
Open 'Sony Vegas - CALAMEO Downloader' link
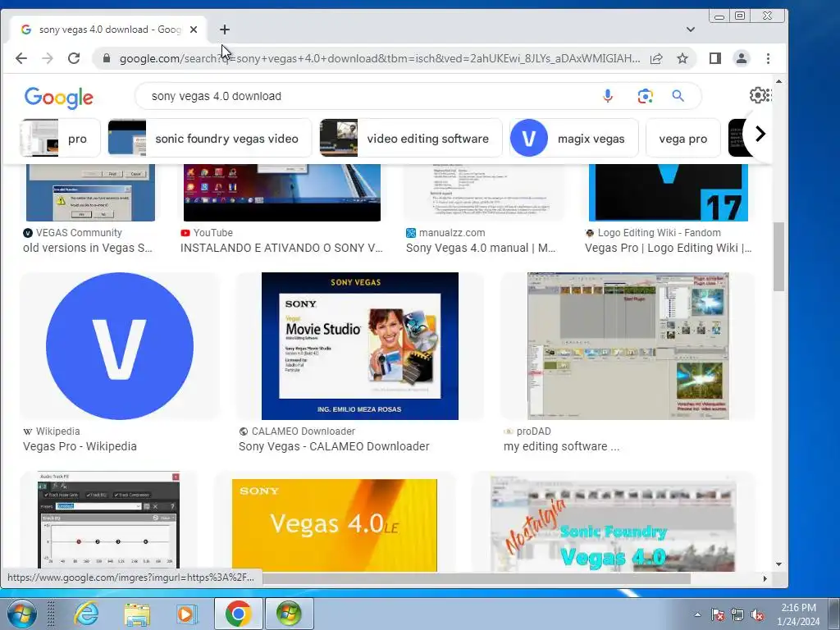[x=334, y=446]
